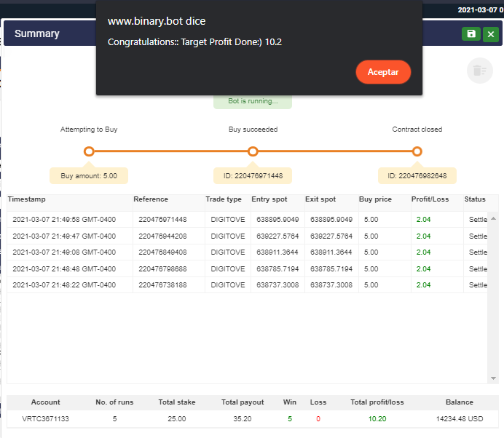
Task: Select timestamp 2021-03-07 21:49:08 GMT-0400
Action: click(64, 252)
